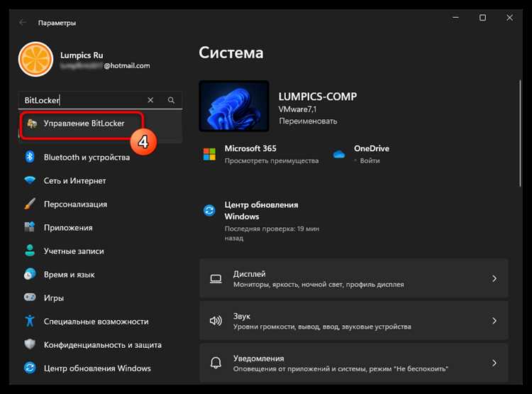Viewport: 532px width, 394px height.
Task: Go back with the arrow button
Action: pos(23,23)
